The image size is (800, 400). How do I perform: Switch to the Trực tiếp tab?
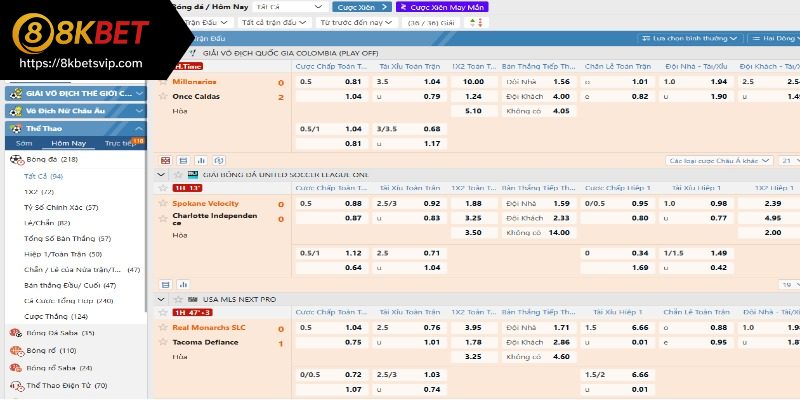120,143
